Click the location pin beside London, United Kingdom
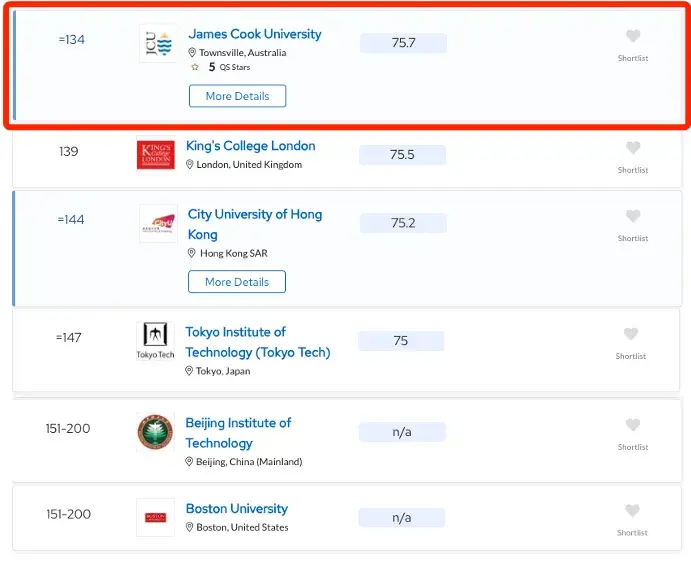The height and width of the screenshot is (564, 691). (x=189, y=164)
